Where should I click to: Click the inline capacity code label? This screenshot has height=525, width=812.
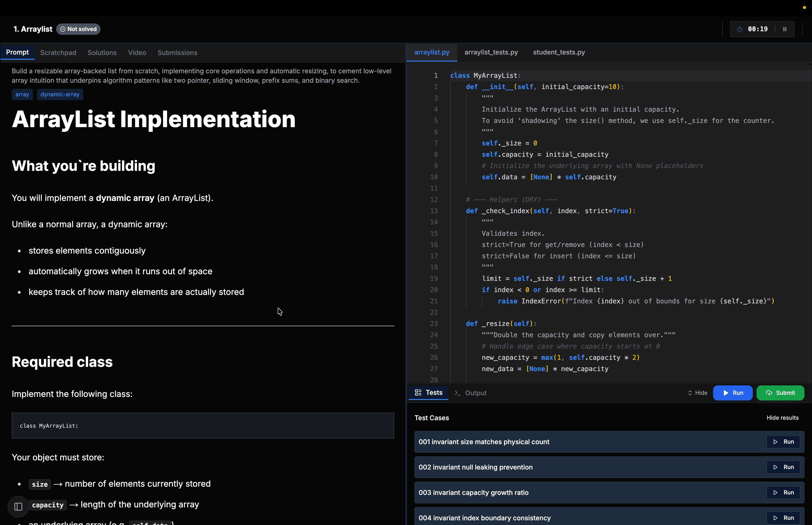[x=48, y=505]
